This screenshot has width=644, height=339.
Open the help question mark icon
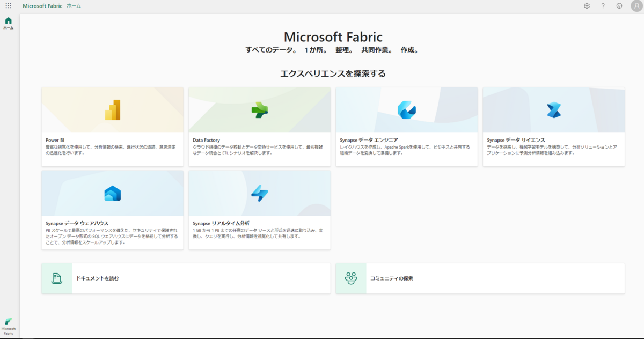(603, 6)
